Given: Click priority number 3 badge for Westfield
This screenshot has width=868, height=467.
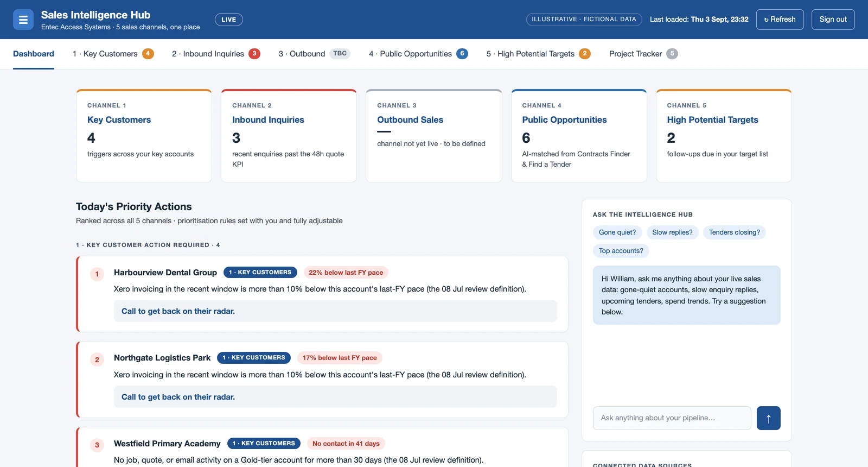Looking at the screenshot, I should pos(97,445).
